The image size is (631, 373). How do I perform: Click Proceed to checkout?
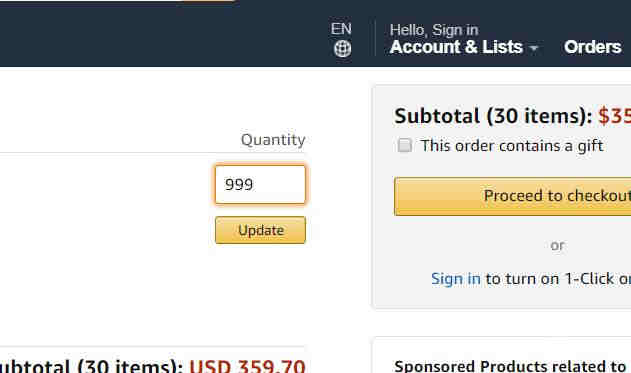(513, 196)
